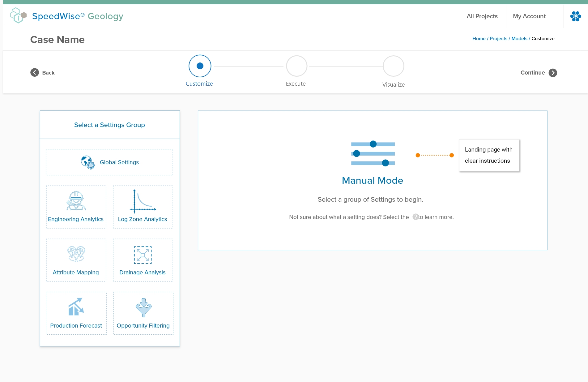The height and width of the screenshot is (382, 588).
Task: Navigate to the Models breadcrumb link
Action: [x=519, y=39]
